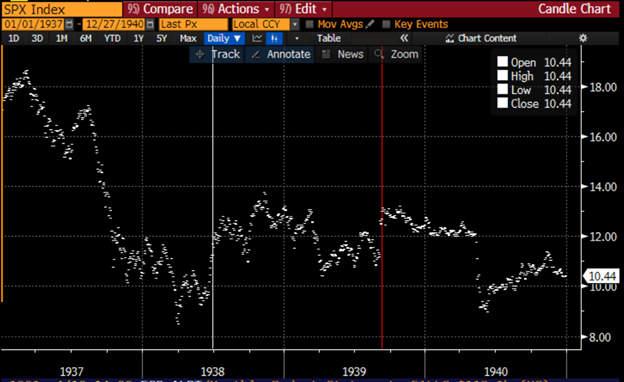This screenshot has height=382, width=624.
Task: Click the 1940 x-axis year label
Action: click(496, 372)
